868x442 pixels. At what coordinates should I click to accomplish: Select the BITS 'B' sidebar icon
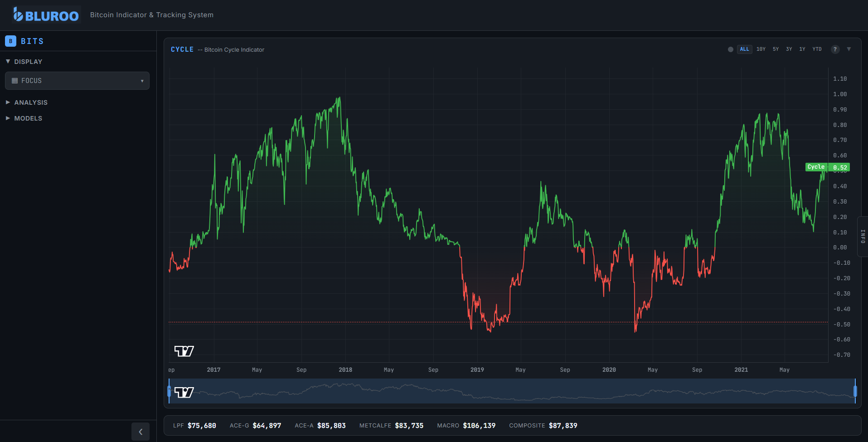[10, 41]
